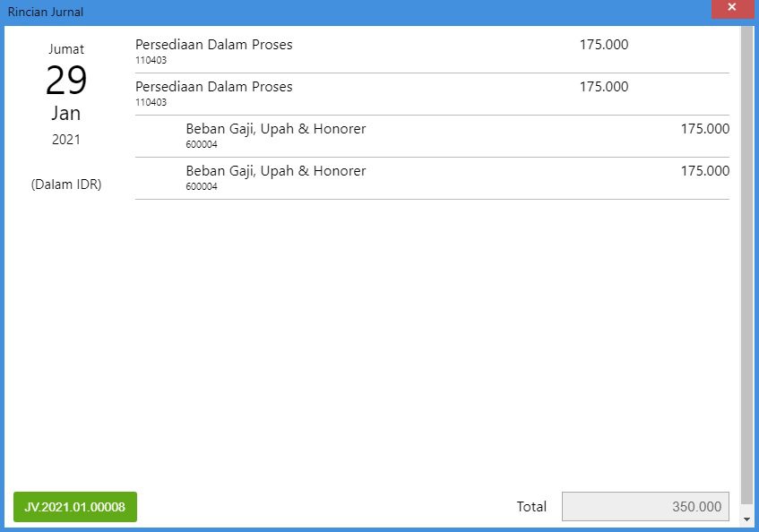Screen dimensions: 759x532
Task: Click the Total field showing 350.000
Action: pyautogui.click(x=645, y=507)
